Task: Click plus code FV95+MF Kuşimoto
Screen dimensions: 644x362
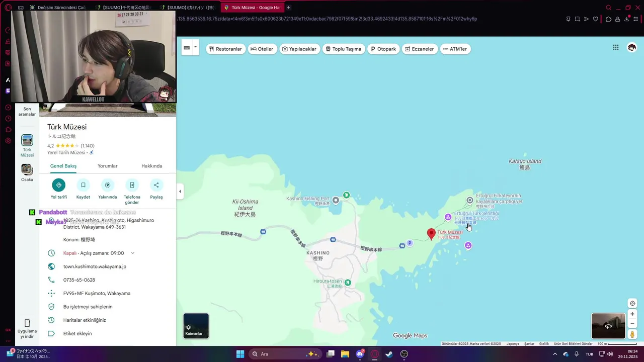Action: coord(97,293)
